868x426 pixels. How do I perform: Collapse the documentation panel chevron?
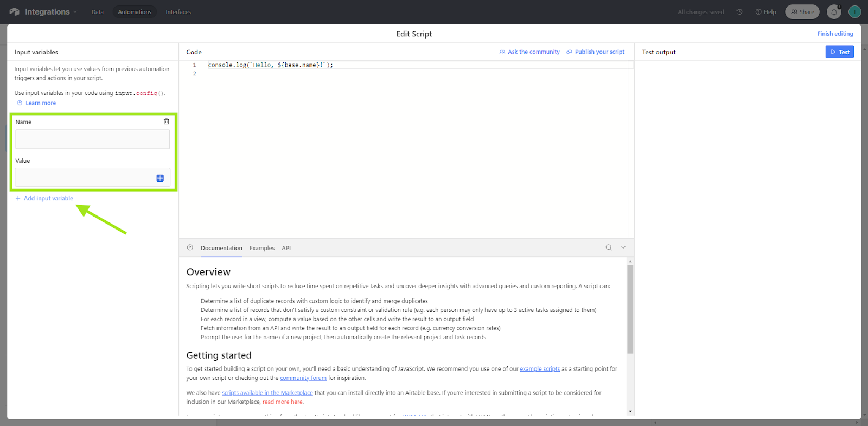(623, 247)
